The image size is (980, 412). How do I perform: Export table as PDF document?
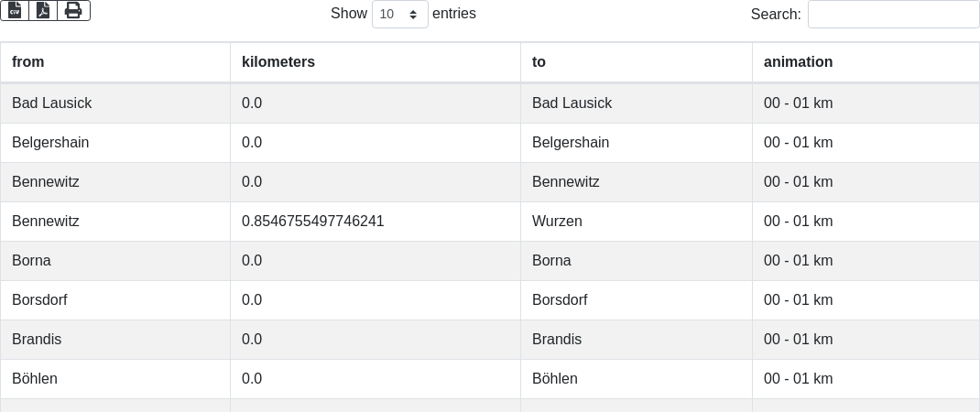43,10
